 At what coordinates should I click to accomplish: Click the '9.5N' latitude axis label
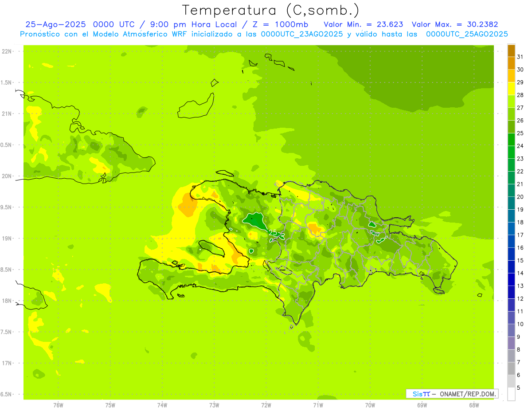(x=6, y=207)
